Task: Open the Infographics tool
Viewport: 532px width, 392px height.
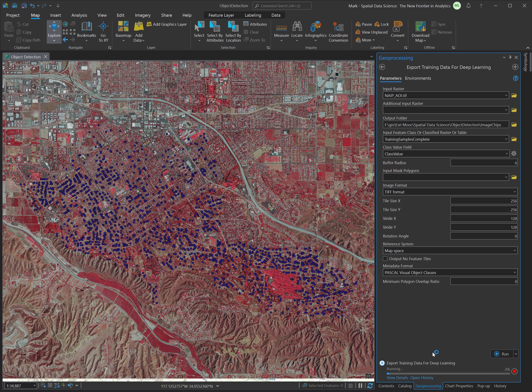Action: (x=315, y=27)
